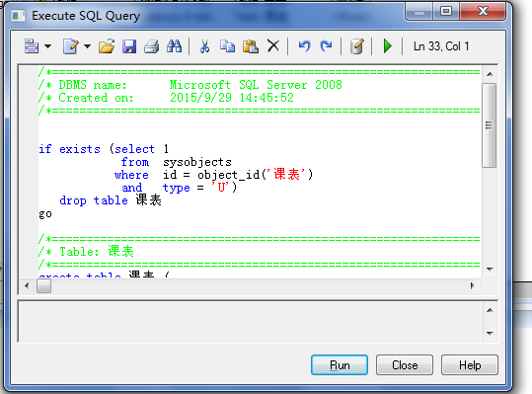This screenshot has height=394, width=532.
Task: Click the editor's vertical scrollbar down arrow
Action: tap(490, 270)
